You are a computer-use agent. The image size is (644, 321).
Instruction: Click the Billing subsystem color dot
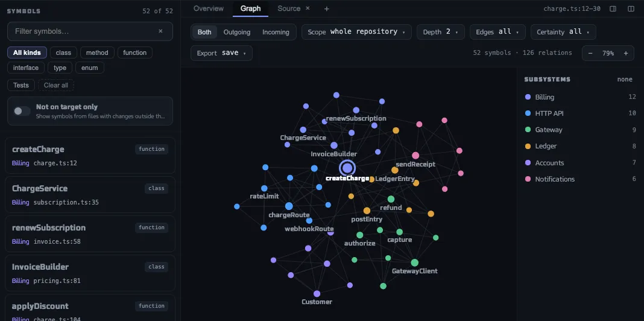pos(528,97)
